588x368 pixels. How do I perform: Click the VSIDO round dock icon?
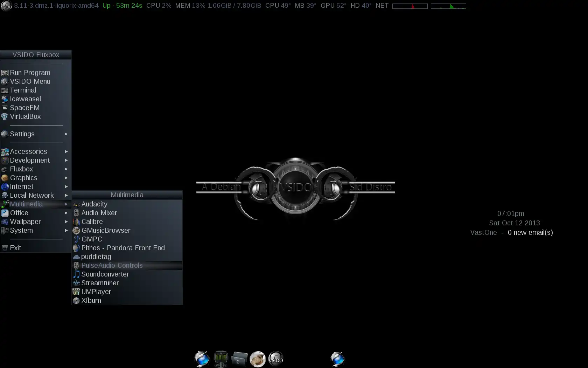[276, 359]
